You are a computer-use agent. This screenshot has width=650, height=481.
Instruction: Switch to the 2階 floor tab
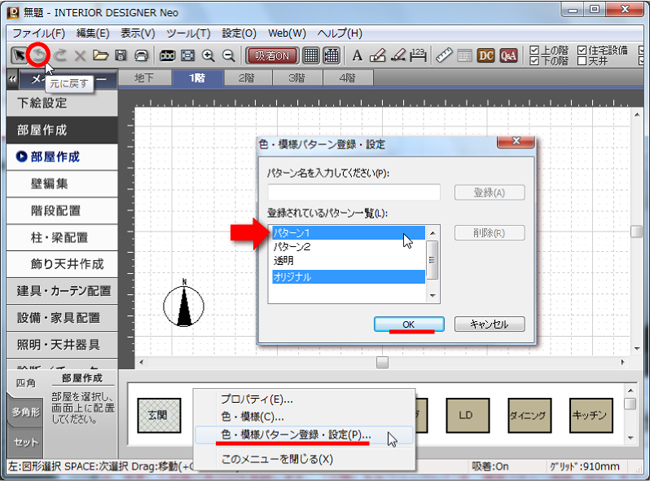(x=245, y=78)
